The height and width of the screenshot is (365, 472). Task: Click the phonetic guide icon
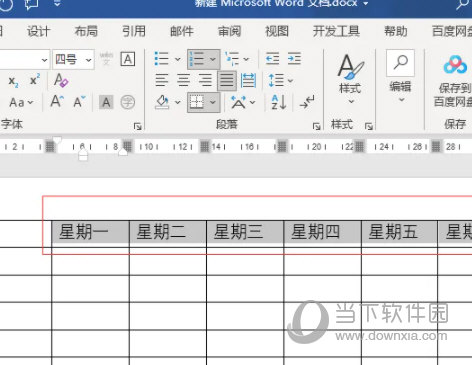coord(106,59)
